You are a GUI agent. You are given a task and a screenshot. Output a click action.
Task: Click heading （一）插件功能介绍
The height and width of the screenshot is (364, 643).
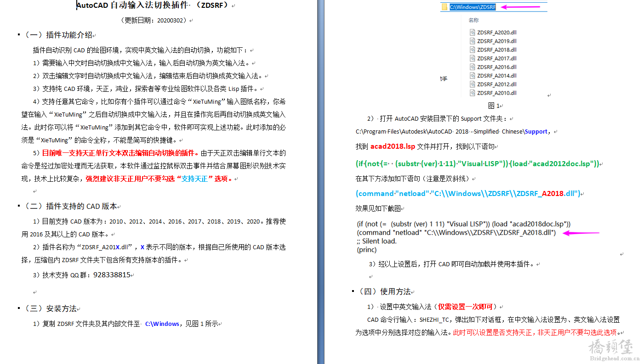point(58,35)
